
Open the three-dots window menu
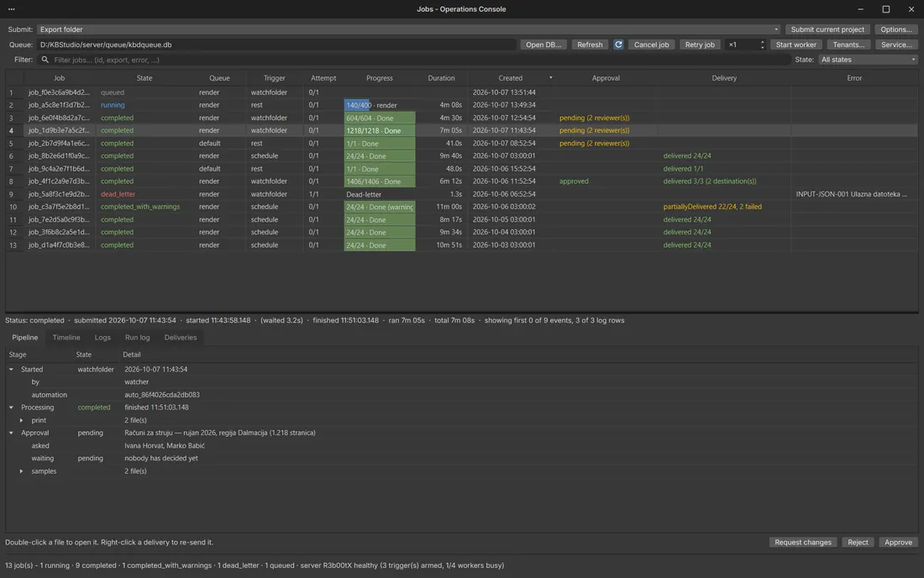tap(11, 9)
